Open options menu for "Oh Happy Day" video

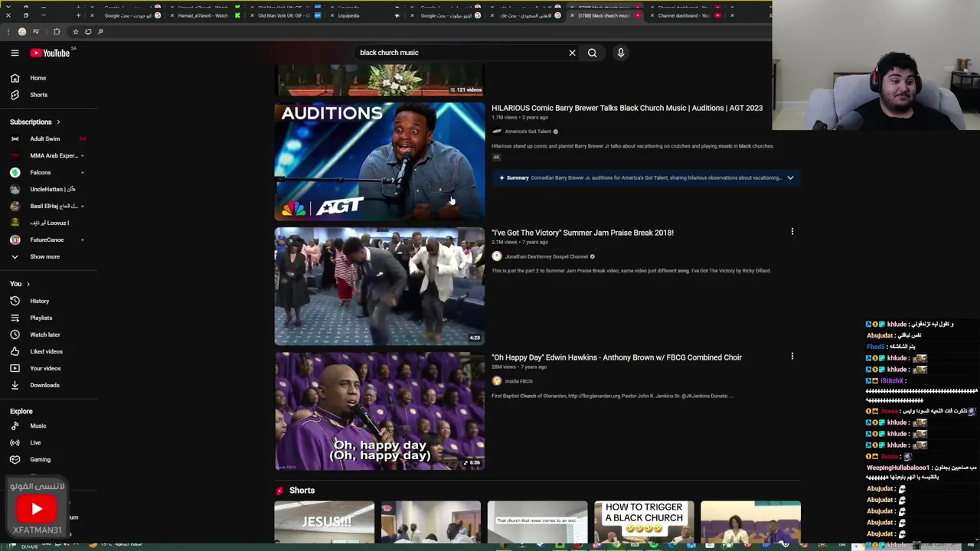click(792, 356)
